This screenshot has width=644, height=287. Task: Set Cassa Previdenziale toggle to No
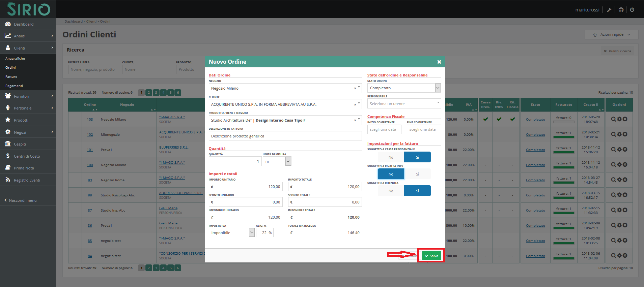391,157
